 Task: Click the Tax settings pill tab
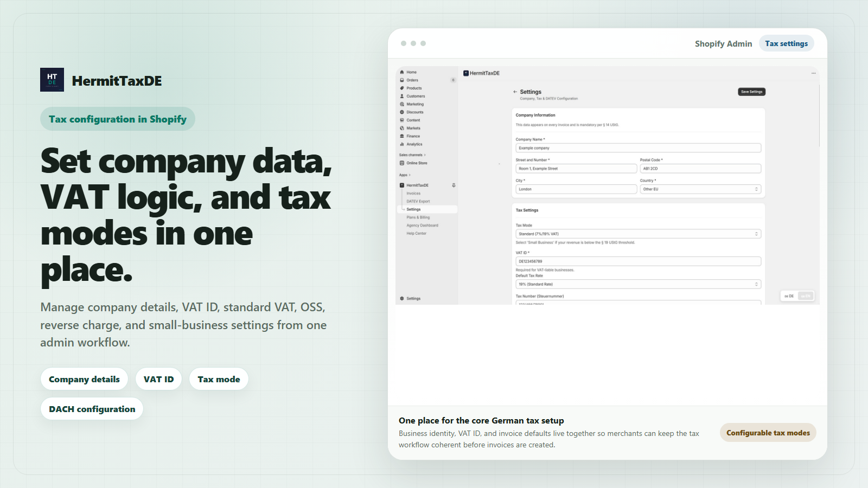pyautogui.click(x=786, y=43)
